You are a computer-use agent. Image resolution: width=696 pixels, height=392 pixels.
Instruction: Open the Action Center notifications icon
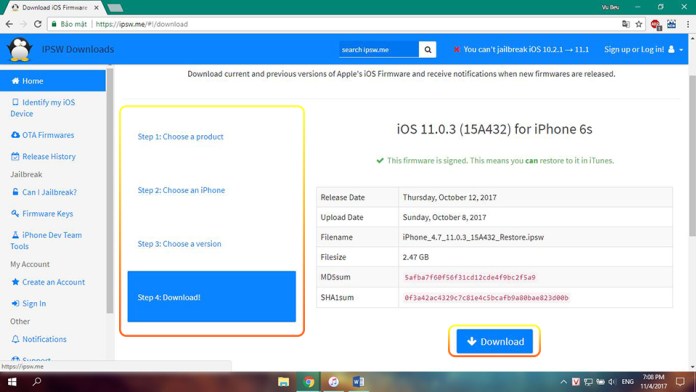[680, 382]
